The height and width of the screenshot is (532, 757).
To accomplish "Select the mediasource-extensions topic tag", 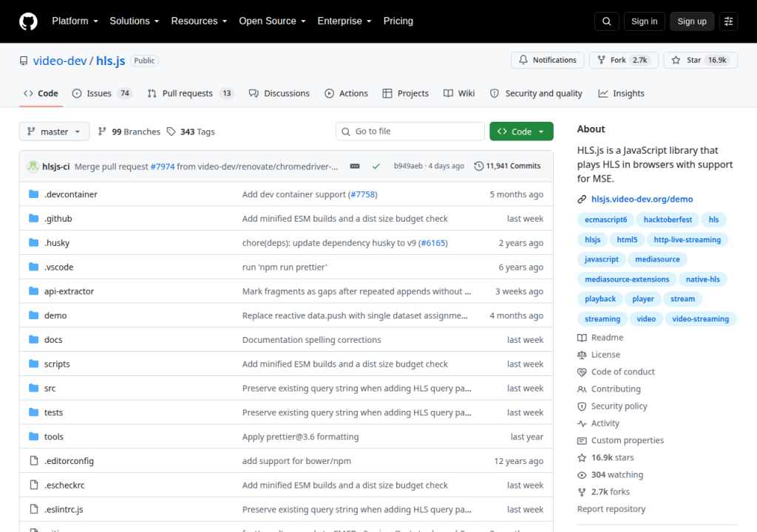I will click(x=627, y=279).
